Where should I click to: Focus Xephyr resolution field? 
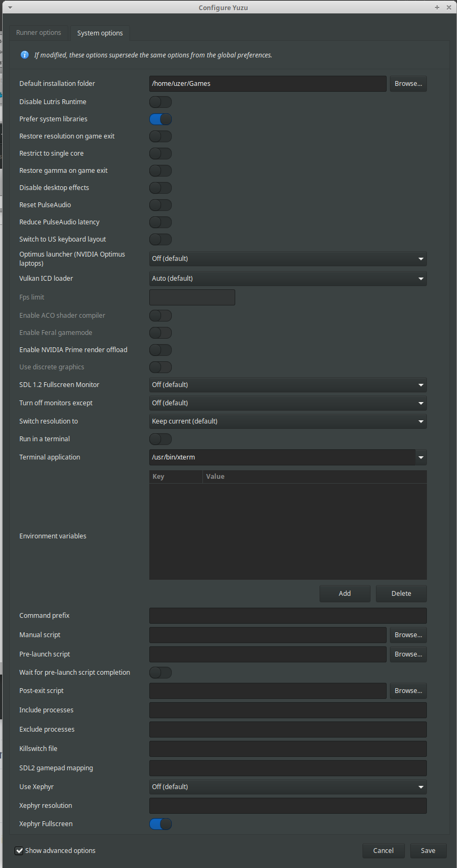tap(288, 806)
